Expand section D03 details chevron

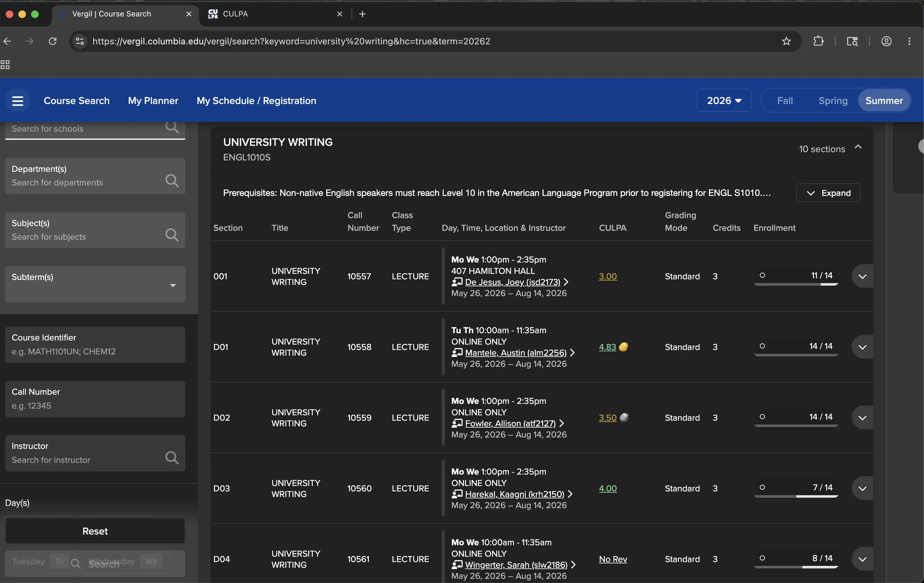click(862, 488)
